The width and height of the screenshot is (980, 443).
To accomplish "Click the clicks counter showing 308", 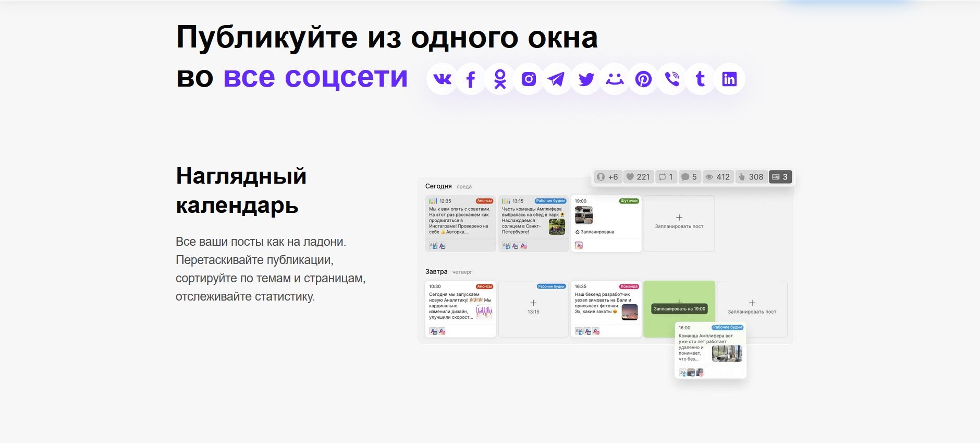I will (x=751, y=177).
